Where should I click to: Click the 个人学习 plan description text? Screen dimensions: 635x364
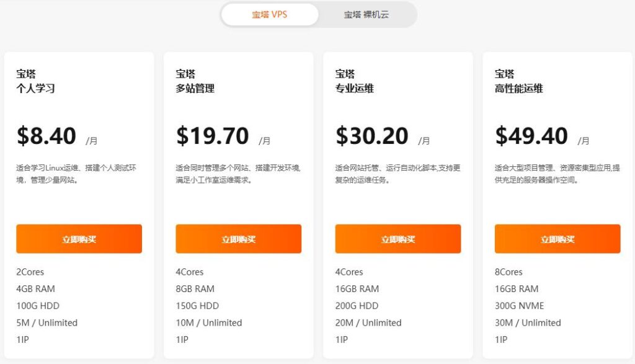coord(79,174)
